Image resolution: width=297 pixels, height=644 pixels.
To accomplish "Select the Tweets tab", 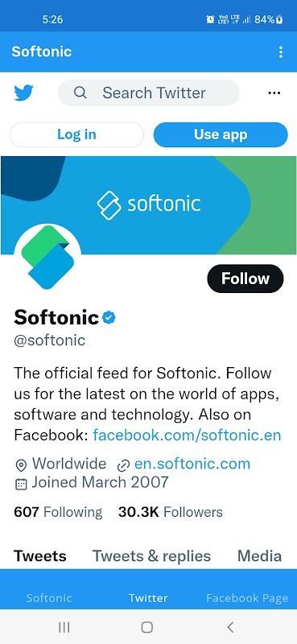I will [x=40, y=556].
